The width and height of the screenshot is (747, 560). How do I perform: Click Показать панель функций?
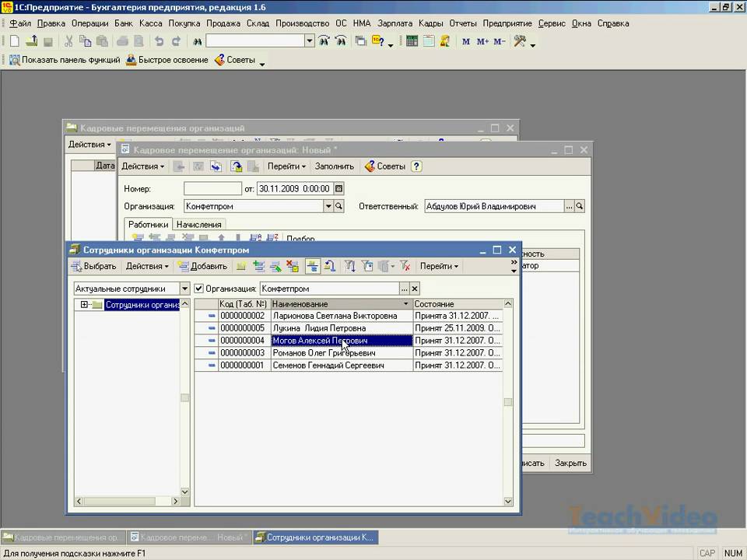click(x=65, y=60)
